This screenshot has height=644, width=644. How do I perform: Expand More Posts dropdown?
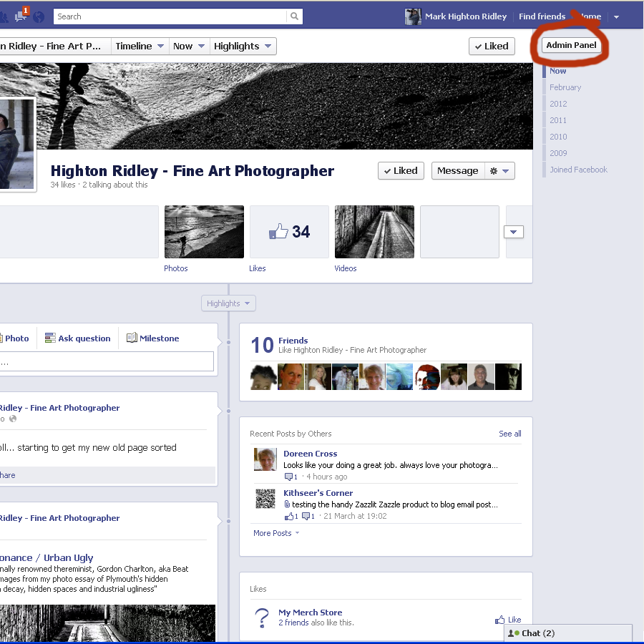point(276,533)
